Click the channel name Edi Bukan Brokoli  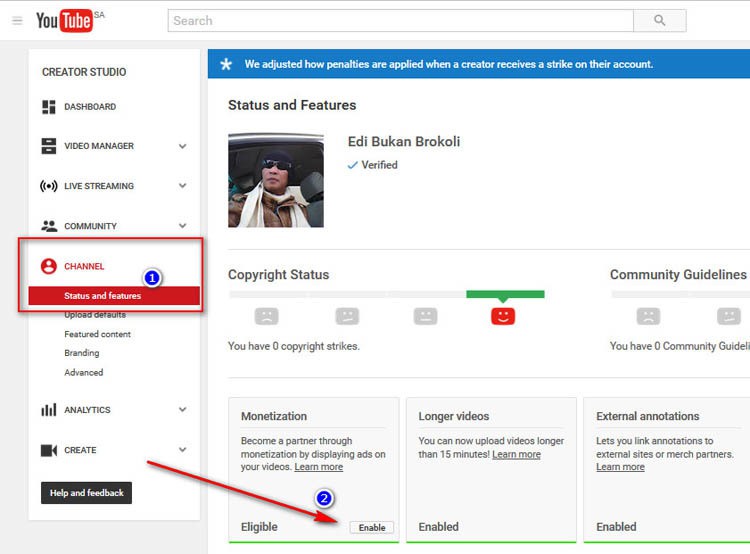tap(404, 142)
